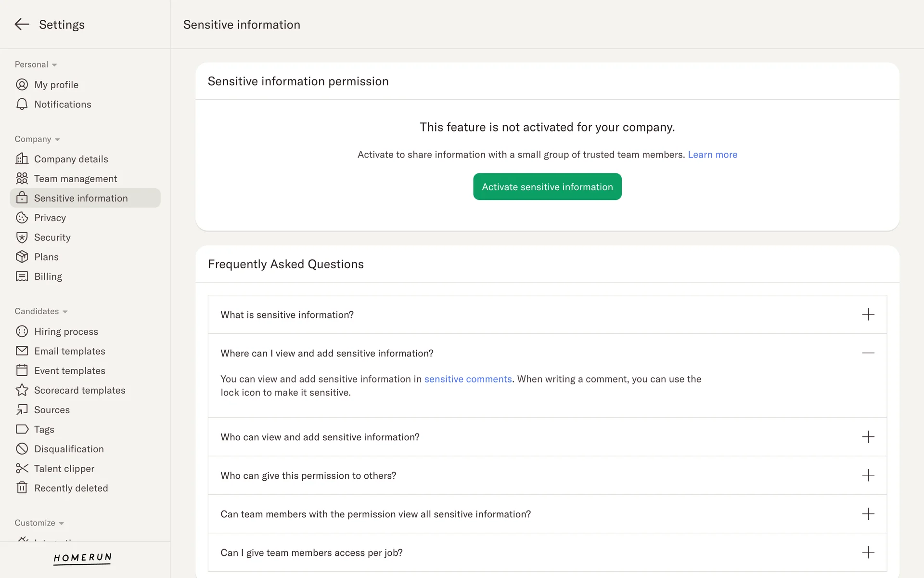Collapse the "Where can I view" FAQ answer
The height and width of the screenshot is (578, 924).
[x=868, y=353]
